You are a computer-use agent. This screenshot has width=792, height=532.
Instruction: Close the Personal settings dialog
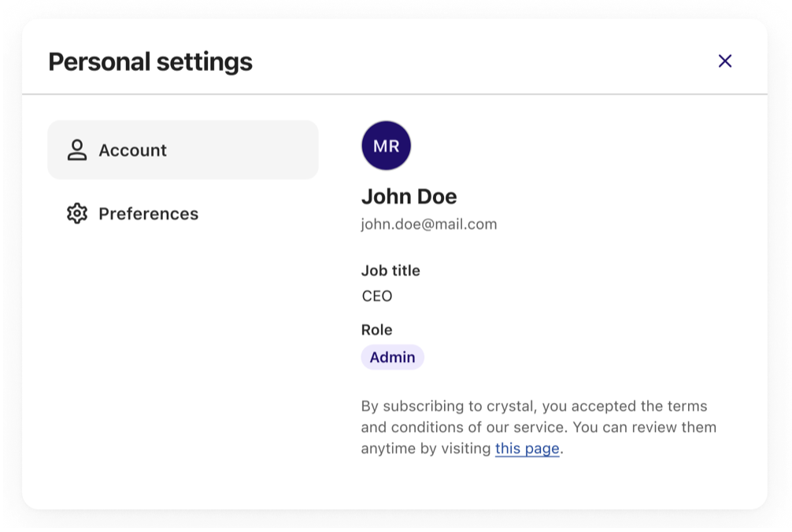pyautogui.click(x=725, y=61)
